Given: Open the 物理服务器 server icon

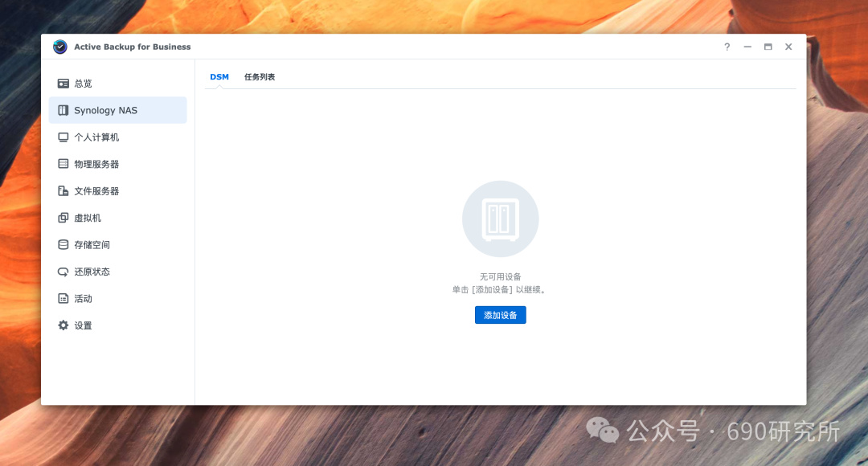Looking at the screenshot, I should 63,164.
